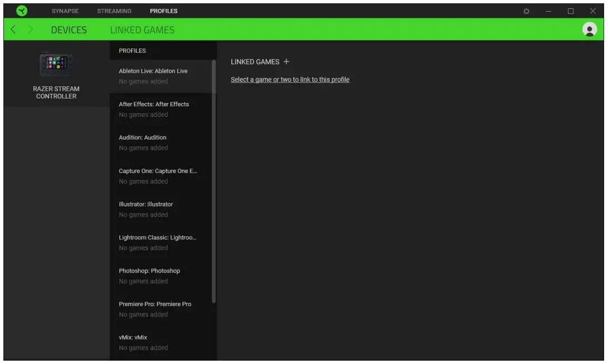
Task: Select the After Effects profile
Action: 161,110
